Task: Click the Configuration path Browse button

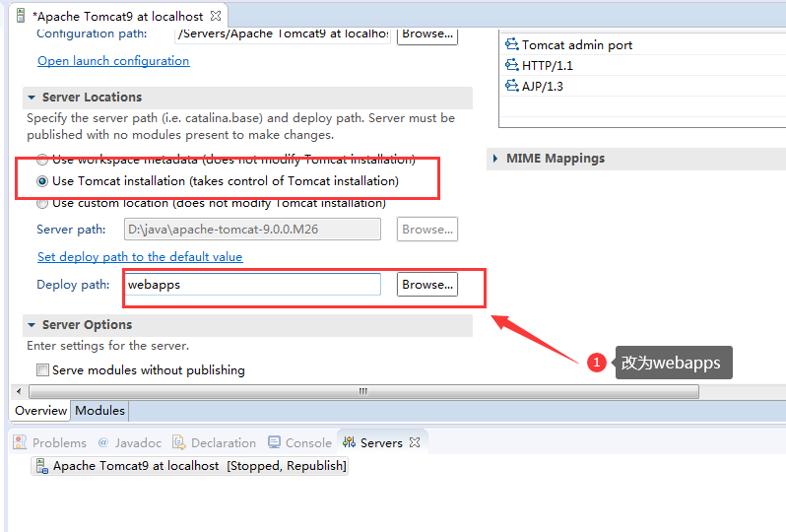Action: (427, 35)
